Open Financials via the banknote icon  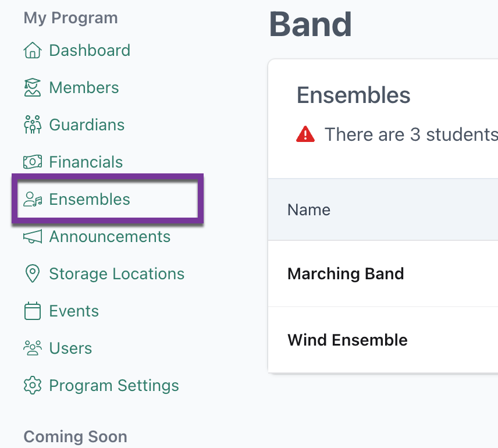point(34,162)
